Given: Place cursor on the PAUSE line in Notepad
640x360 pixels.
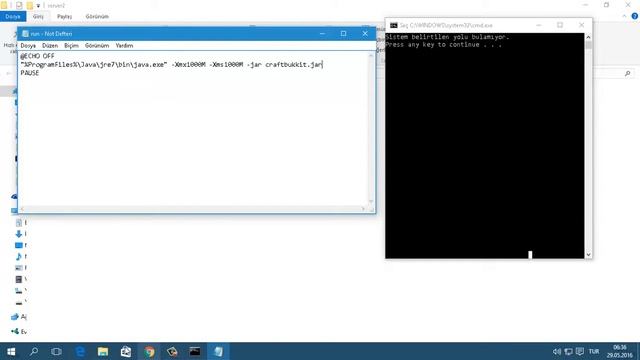Looking at the screenshot, I should click(x=30, y=73).
